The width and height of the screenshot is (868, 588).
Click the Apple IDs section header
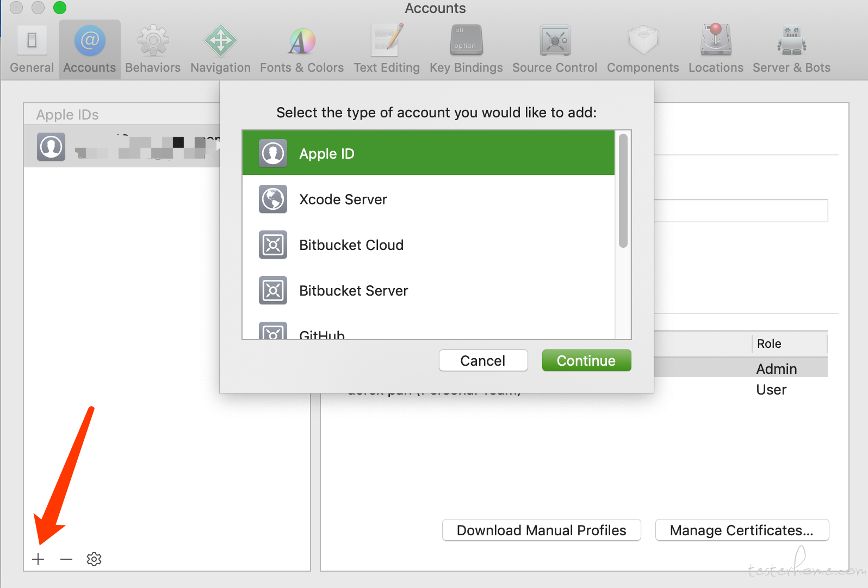pyautogui.click(x=67, y=115)
